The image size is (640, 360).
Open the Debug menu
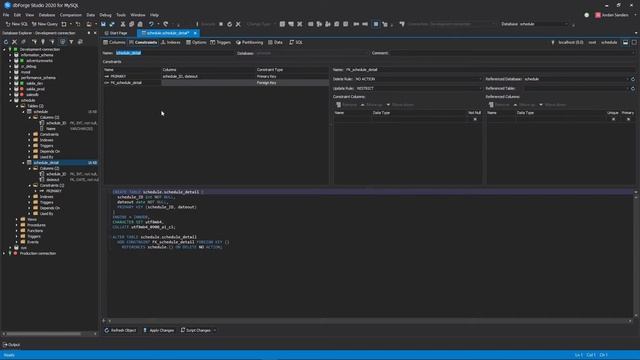coord(105,15)
